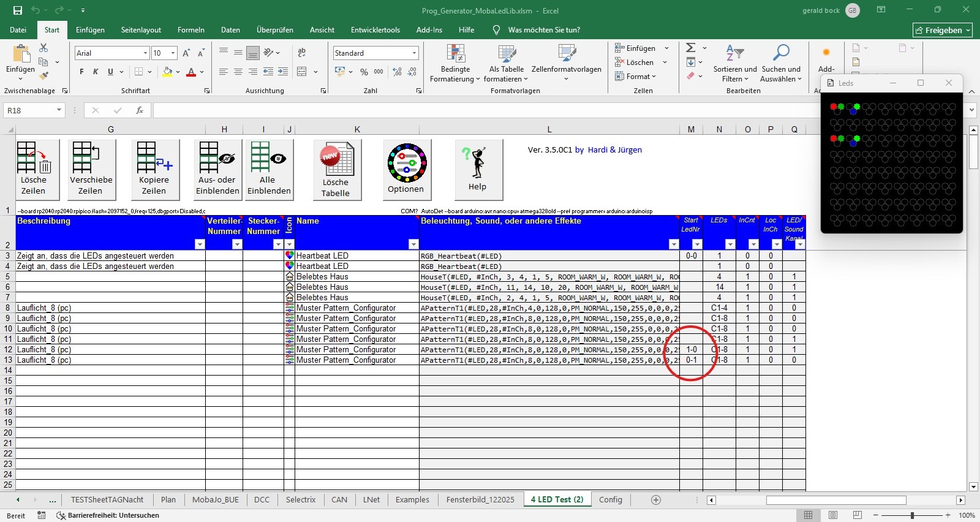The image size is (980, 522).
Task: Click the zoom slider in status bar
Action: coord(912,515)
